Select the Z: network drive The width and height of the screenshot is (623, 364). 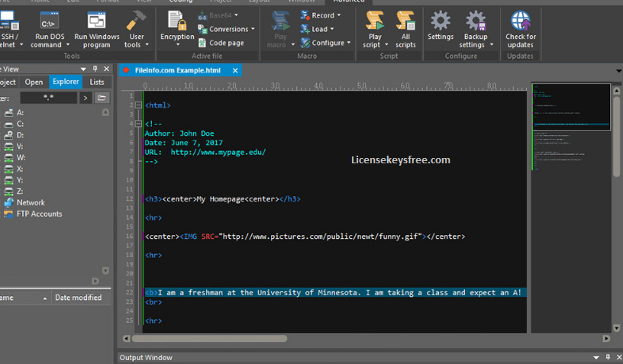pos(15,192)
